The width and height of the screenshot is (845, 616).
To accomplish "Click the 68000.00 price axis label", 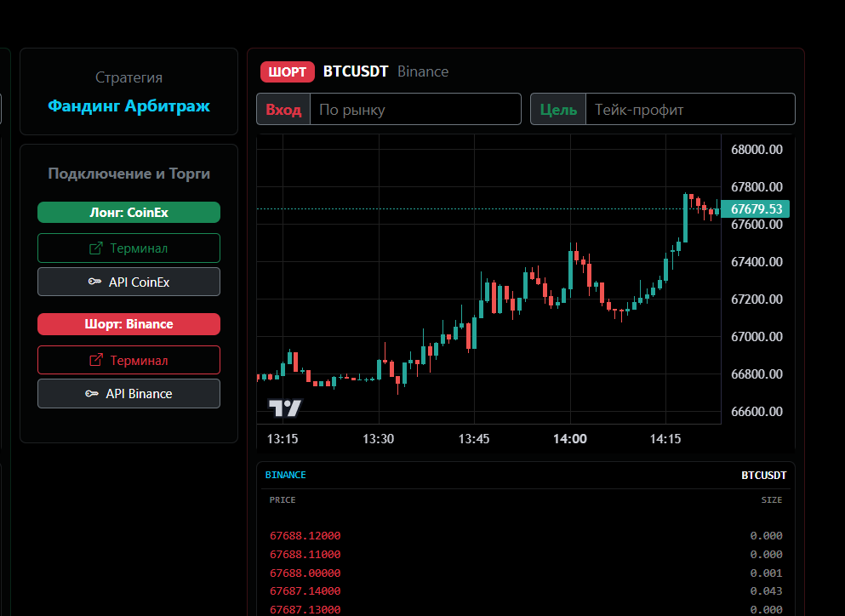I will click(757, 149).
